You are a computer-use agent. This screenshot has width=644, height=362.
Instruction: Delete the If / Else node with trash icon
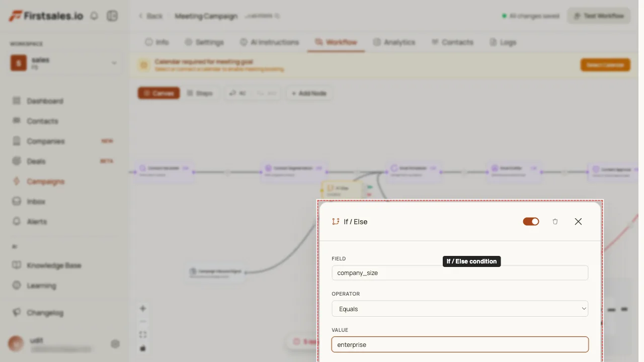[555, 222]
